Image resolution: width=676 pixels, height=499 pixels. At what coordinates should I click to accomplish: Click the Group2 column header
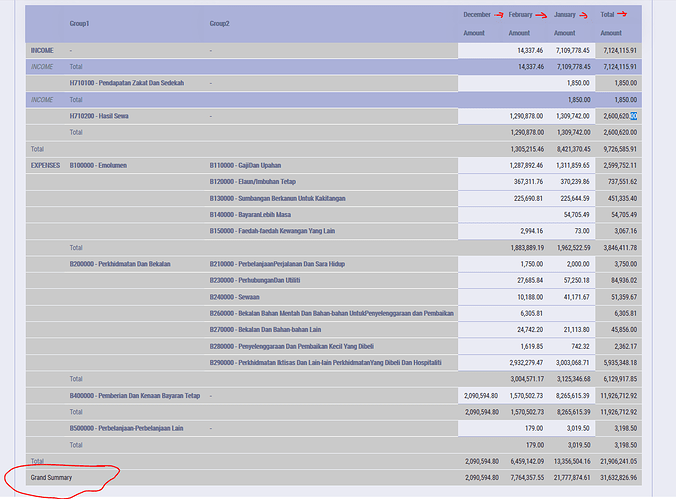(219, 22)
